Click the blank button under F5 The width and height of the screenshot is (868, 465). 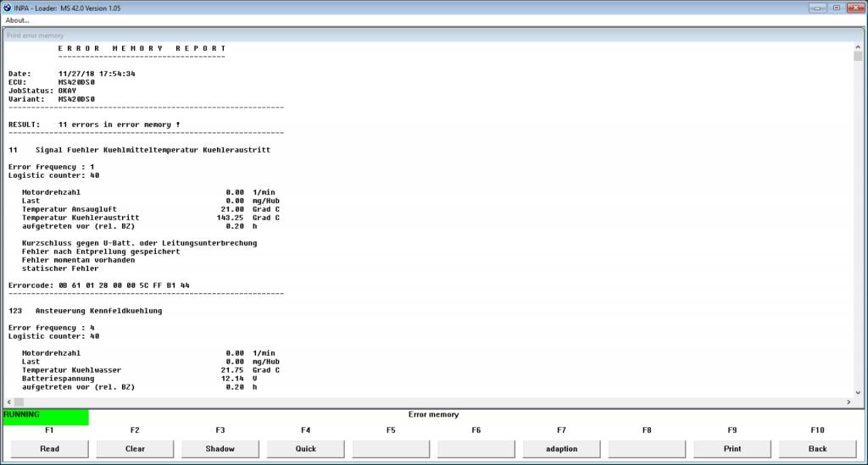point(391,449)
